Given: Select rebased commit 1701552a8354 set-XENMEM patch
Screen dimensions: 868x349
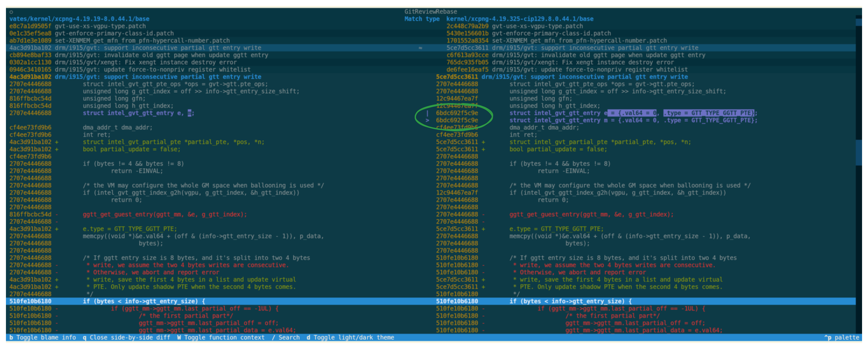Looking at the screenshot, I should point(557,41).
